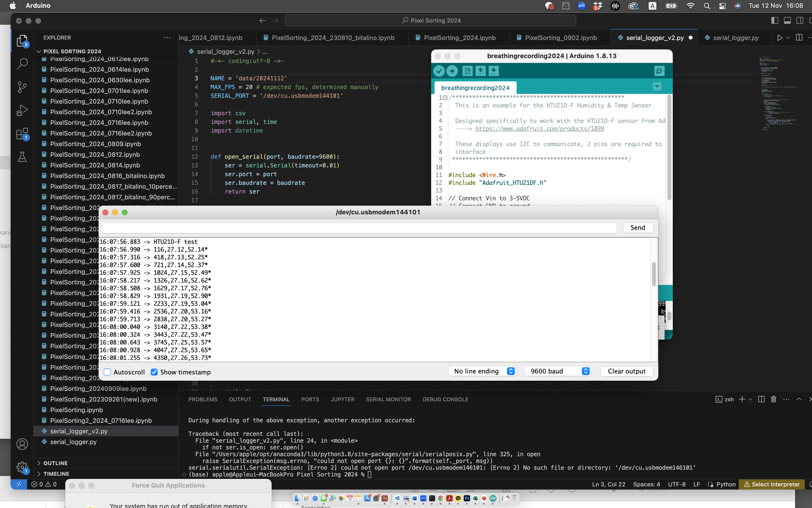Click the Arduino Verify checkmark button
This screenshot has height=508, width=812.
point(439,71)
